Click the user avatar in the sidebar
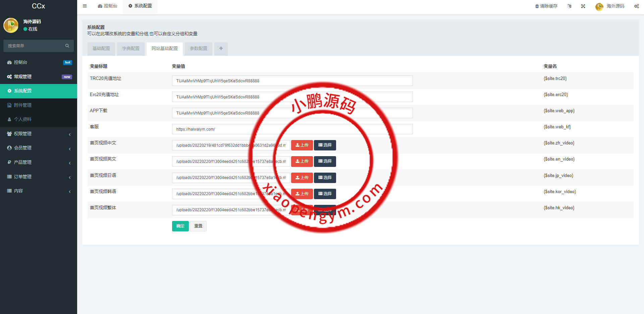The image size is (644, 314). (11, 26)
